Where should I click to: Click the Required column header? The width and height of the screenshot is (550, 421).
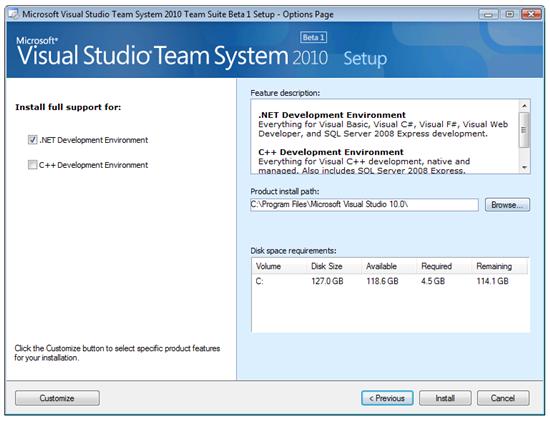[x=444, y=266]
